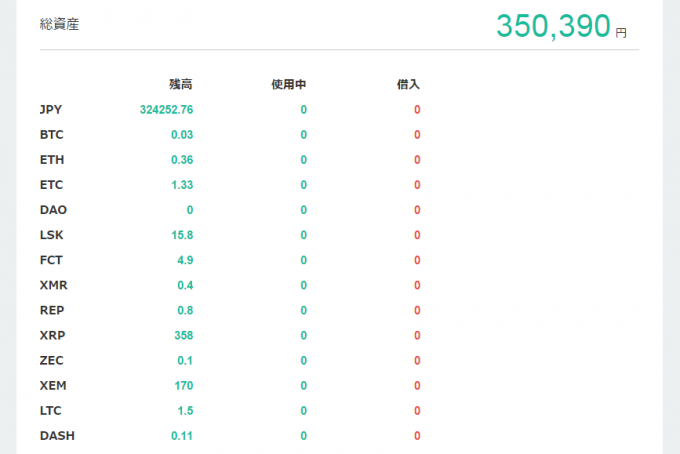
Task: Click the LSK balance 15.8
Action: click(x=182, y=235)
